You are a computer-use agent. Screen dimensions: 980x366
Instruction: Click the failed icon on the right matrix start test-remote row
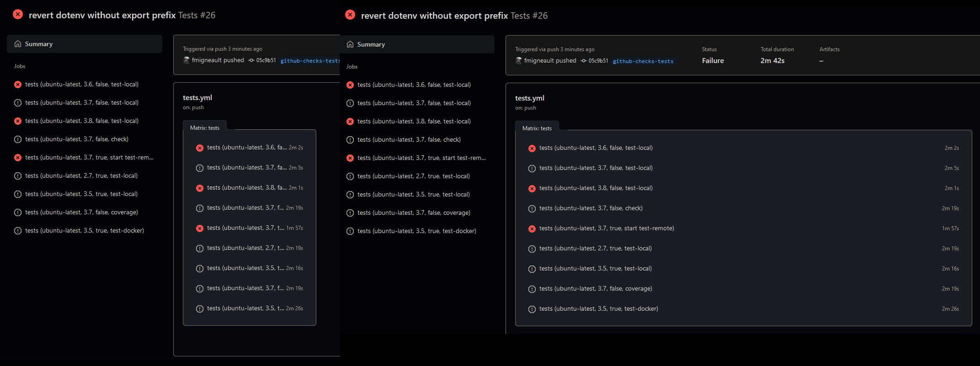click(532, 229)
